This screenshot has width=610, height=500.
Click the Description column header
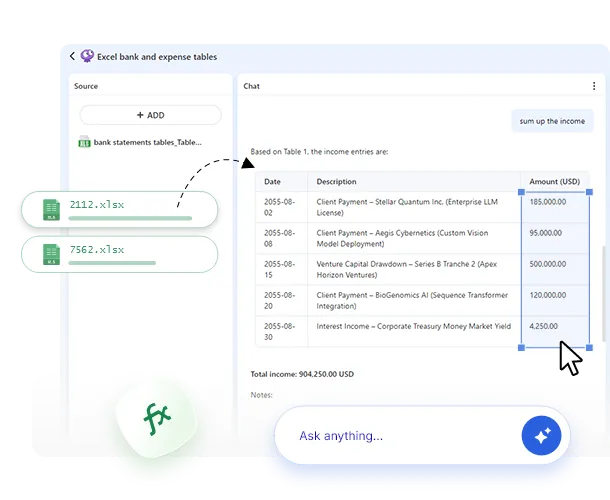(414, 182)
